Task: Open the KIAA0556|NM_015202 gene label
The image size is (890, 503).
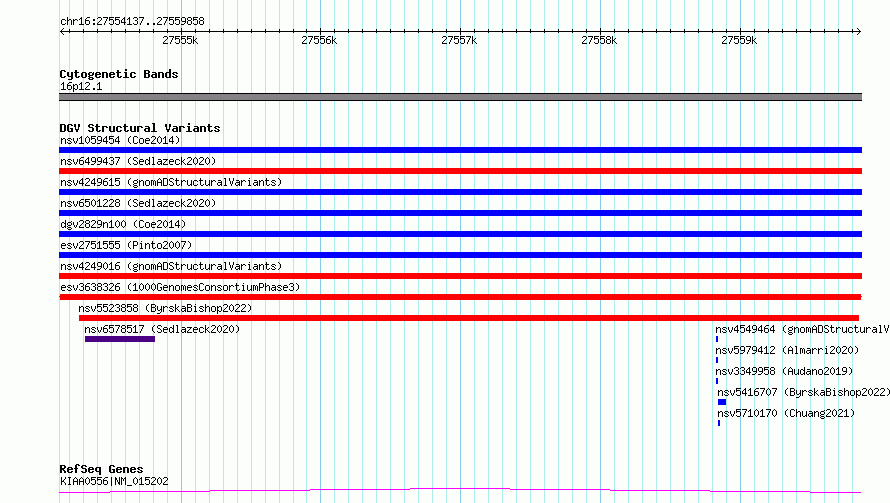Action: click(x=114, y=481)
